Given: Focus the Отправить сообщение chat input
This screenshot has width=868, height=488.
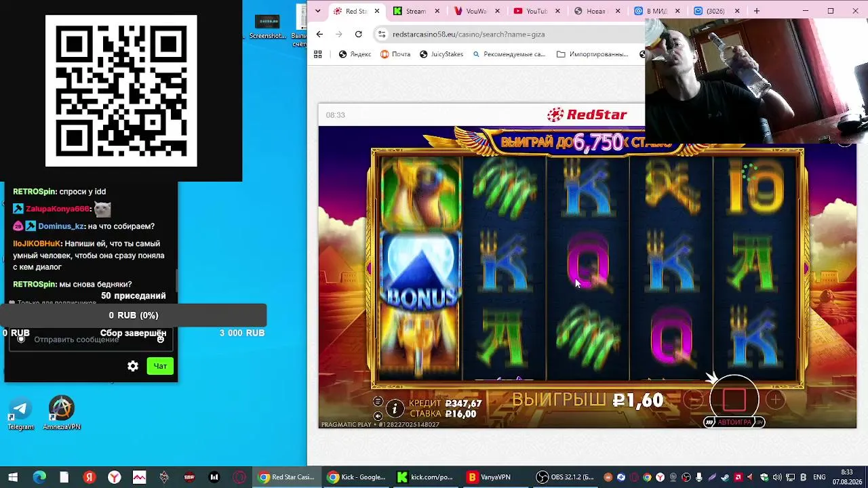Looking at the screenshot, I should (x=90, y=340).
